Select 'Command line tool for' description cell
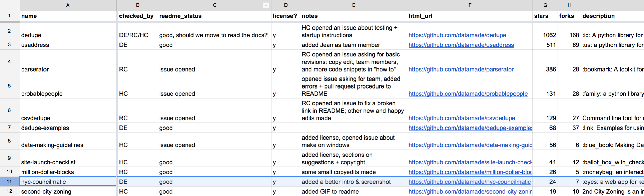 click(x=612, y=110)
